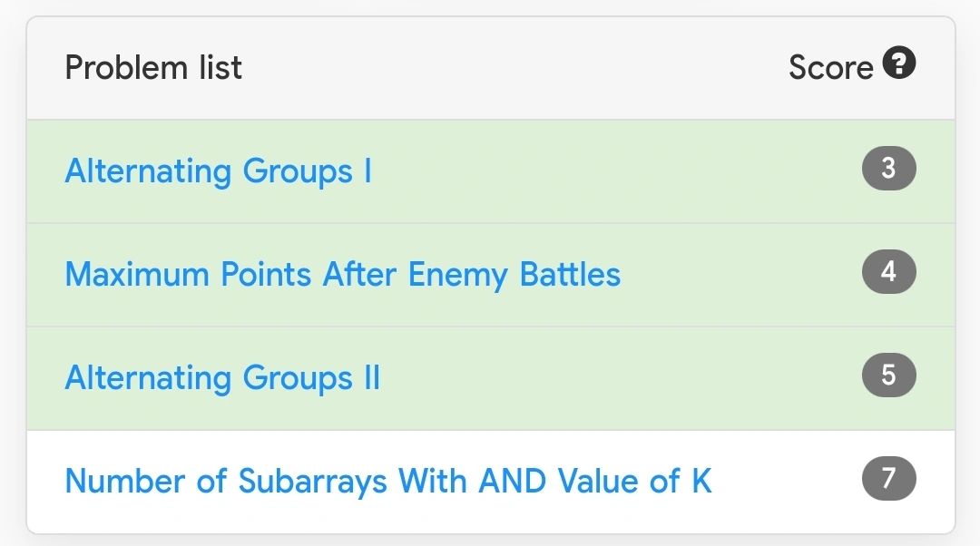The height and width of the screenshot is (546, 980).
Task: Click the word Battles in second problem title
Action: point(570,274)
